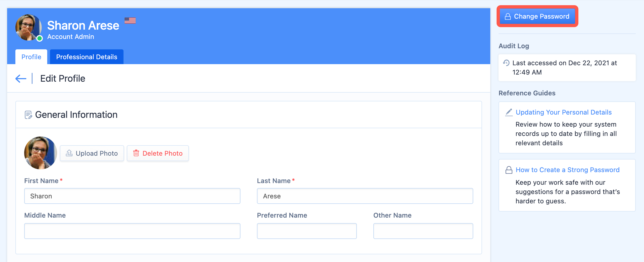Click the Account Admin role text
644x262 pixels.
click(71, 37)
